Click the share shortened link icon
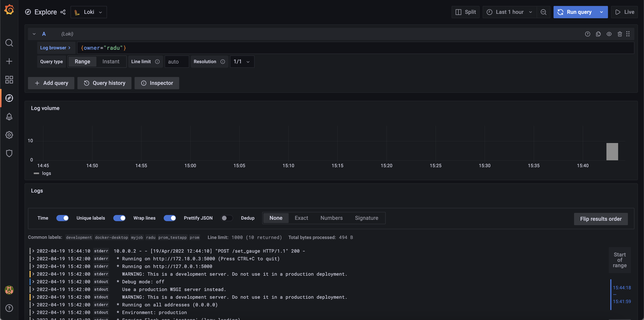 63,12
